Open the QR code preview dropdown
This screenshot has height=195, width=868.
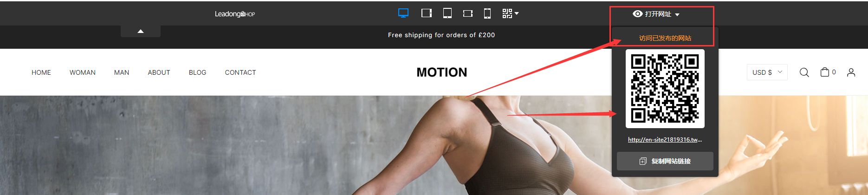coord(511,13)
